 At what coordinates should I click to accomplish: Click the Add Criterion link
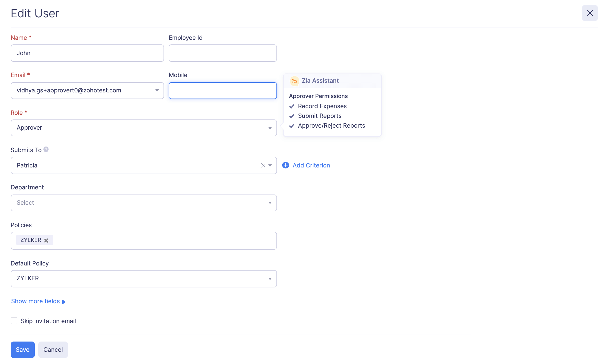(311, 165)
